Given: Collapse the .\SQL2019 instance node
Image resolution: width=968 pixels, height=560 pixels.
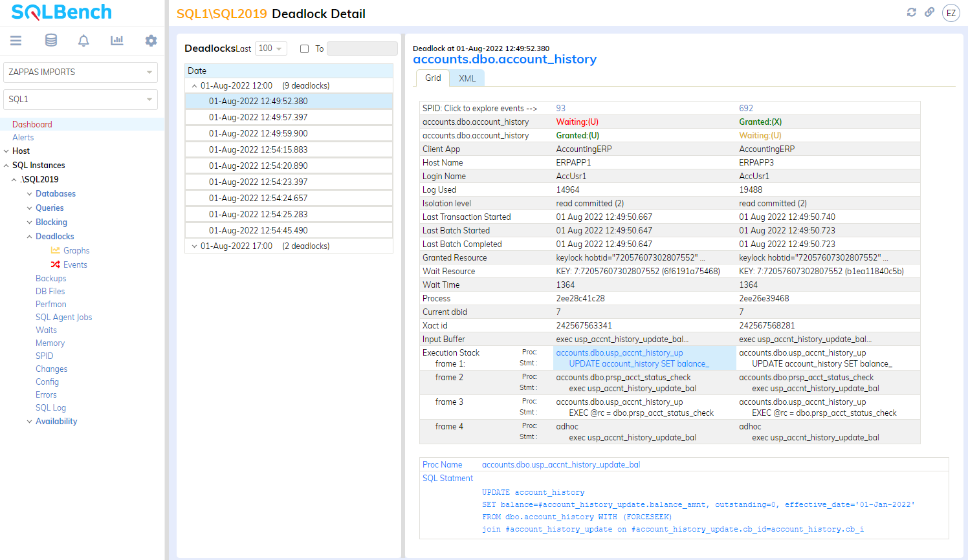Looking at the screenshot, I should (14, 180).
